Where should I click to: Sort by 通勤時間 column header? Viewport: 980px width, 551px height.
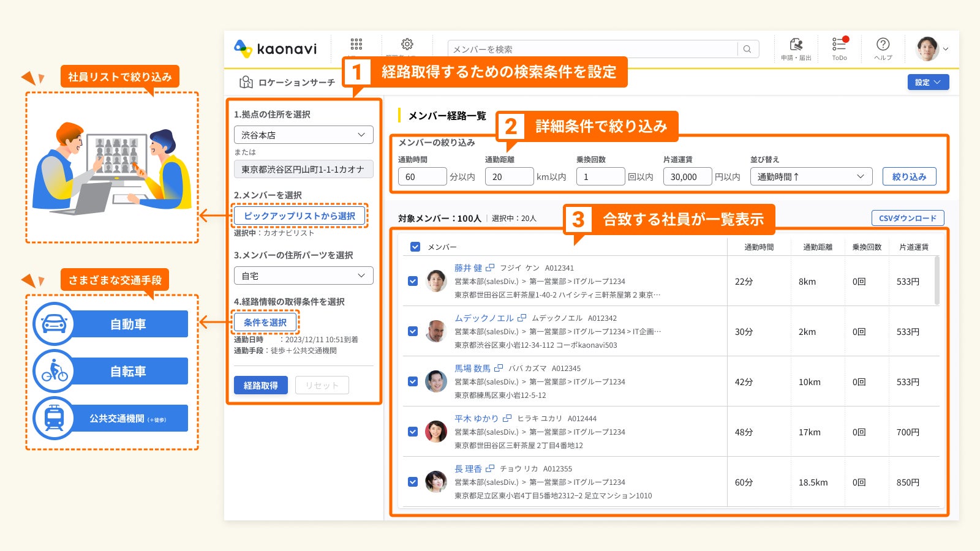click(x=759, y=247)
